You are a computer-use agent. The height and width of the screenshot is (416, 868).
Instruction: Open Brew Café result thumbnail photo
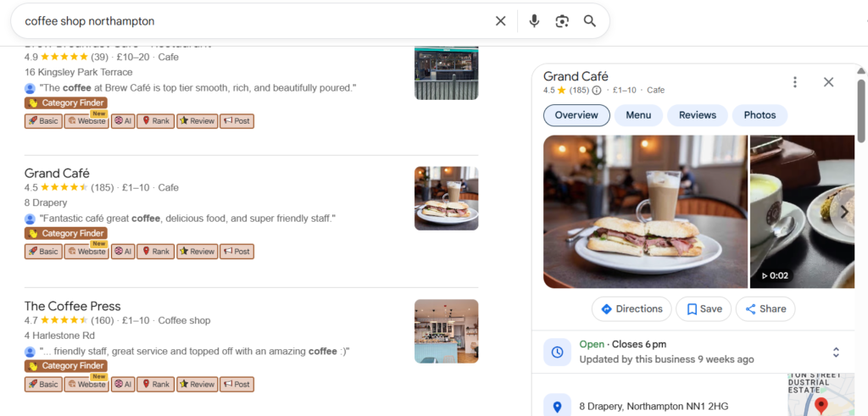(x=446, y=73)
